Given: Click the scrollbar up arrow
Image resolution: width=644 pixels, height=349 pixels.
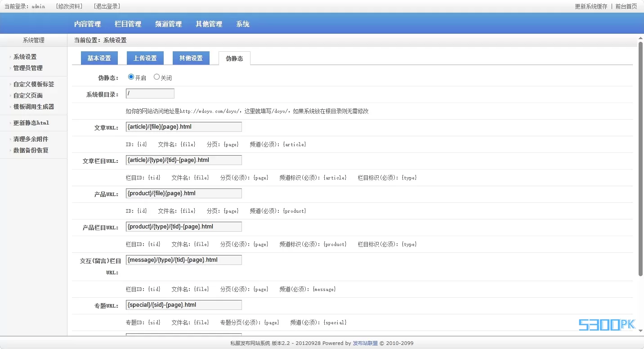Looking at the screenshot, I should [640, 38].
